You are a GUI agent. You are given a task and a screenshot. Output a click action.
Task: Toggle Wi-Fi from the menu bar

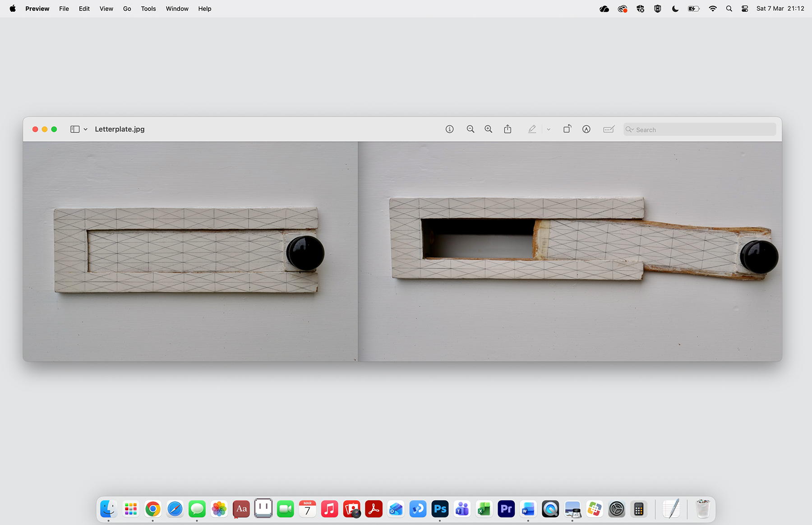712,8
